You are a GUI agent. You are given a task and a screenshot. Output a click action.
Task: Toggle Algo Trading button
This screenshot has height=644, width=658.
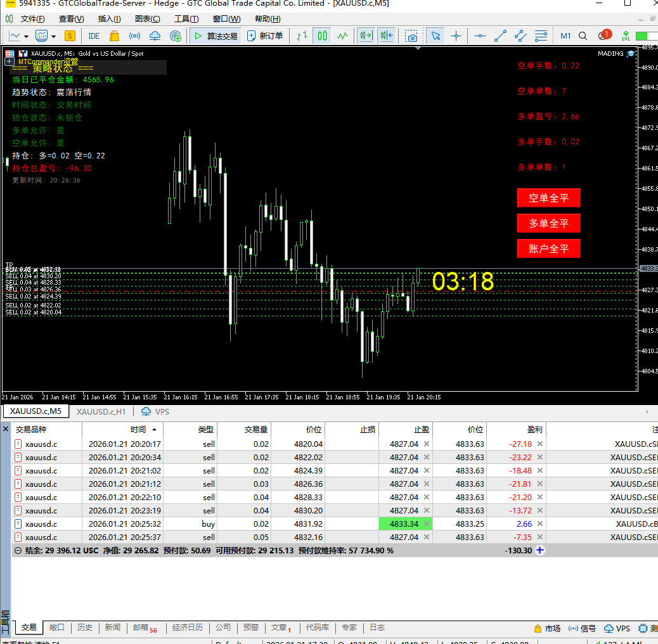click(216, 36)
